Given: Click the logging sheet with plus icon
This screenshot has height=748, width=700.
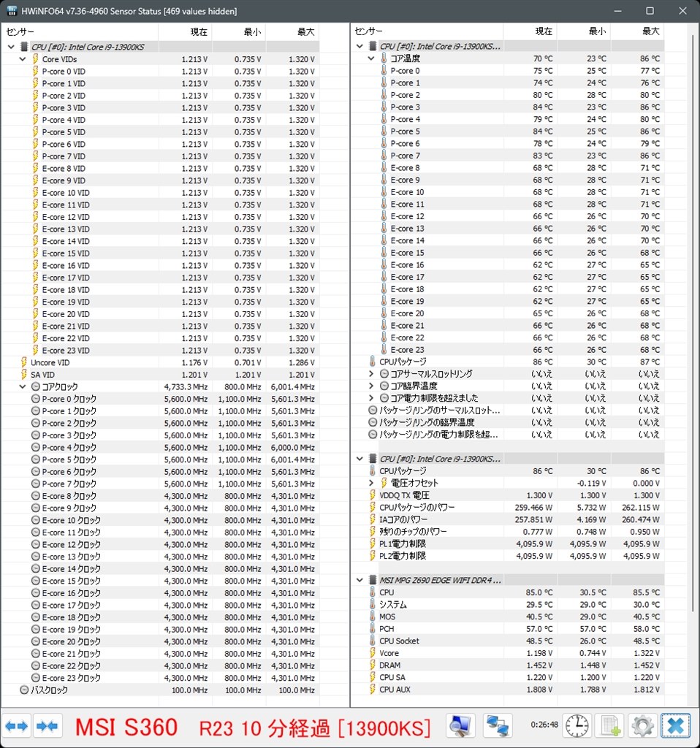Looking at the screenshot, I should pyautogui.click(x=610, y=726).
